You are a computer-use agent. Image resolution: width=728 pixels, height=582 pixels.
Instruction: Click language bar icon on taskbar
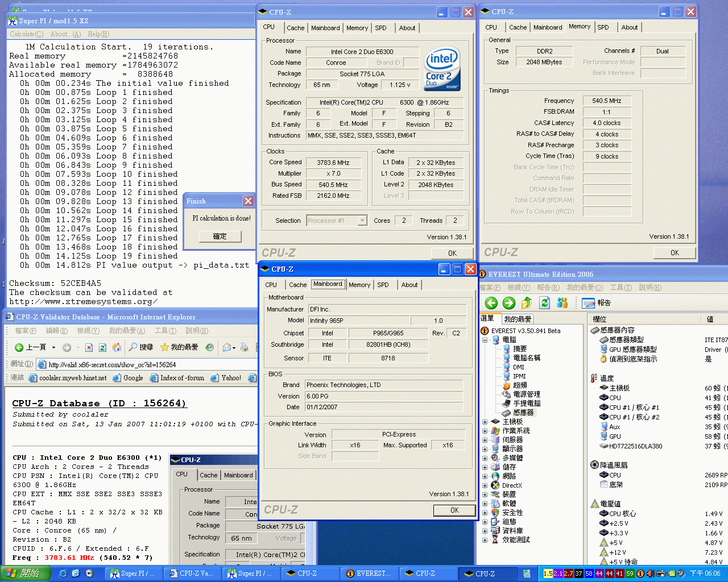coord(527,573)
